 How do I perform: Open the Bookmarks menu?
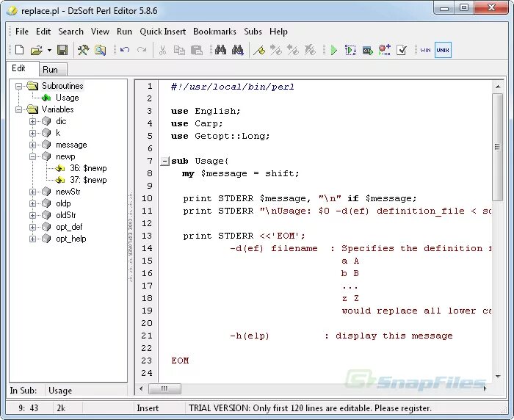(214, 32)
